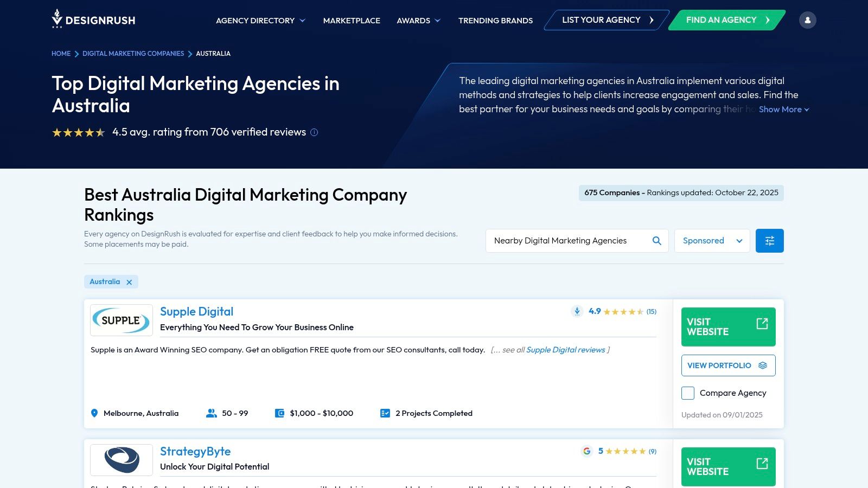Click the $1,000 - $10,000 budget text
The width and height of the screenshot is (868, 488).
322,413
